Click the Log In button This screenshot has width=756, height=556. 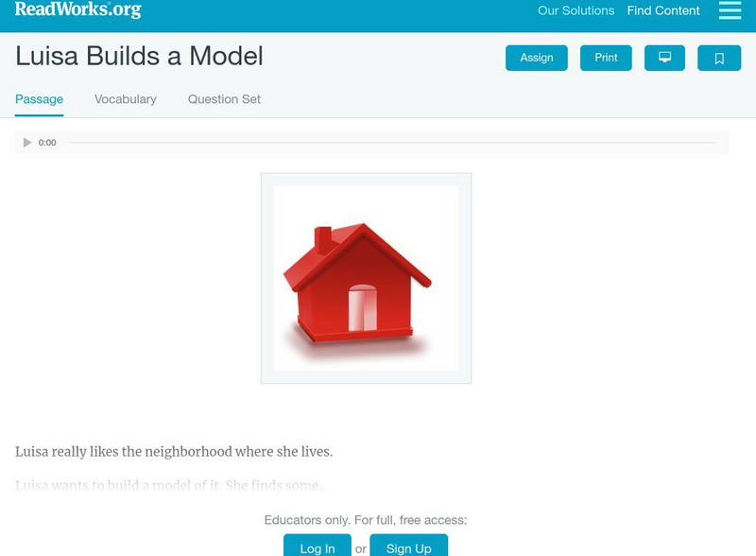pyautogui.click(x=317, y=547)
